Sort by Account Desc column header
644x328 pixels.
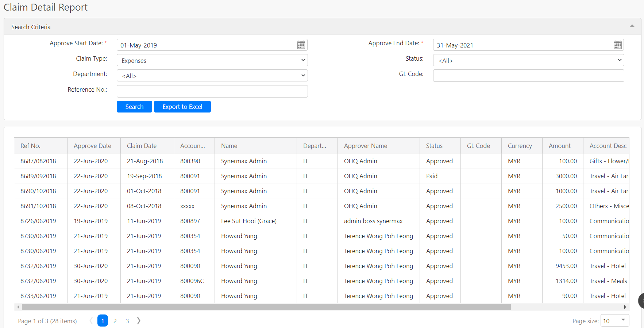606,146
